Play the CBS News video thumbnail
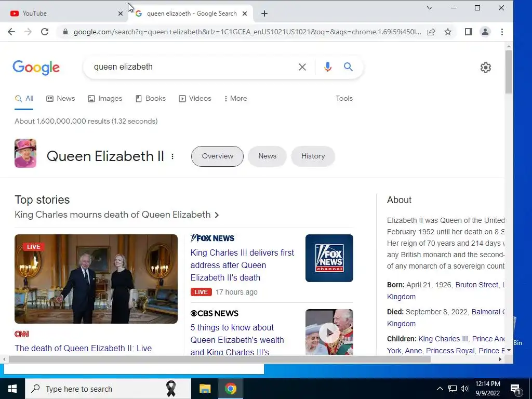Image resolution: width=532 pixels, height=399 pixels. pyautogui.click(x=329, y=332)
